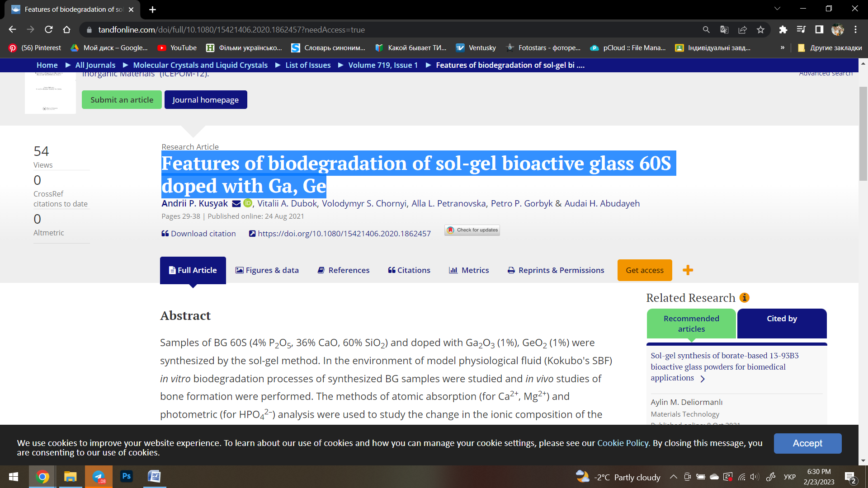
Task: Click the Check for updates badge
Action: point(472,230)
